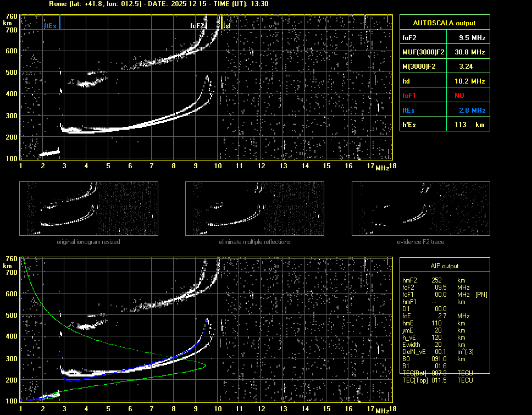Click the foF2 9.5 MHz value cell

(x=472, y=38)
